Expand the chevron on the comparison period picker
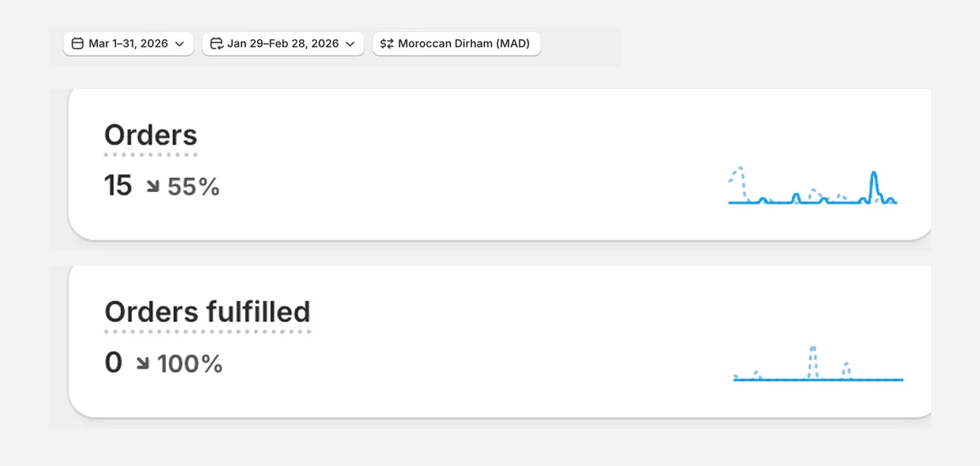 (350, 44)
